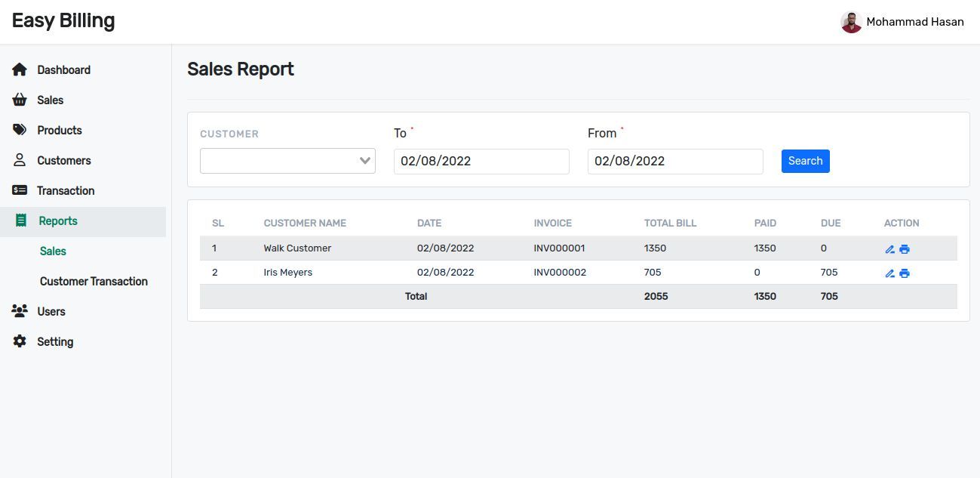This screenshot has height=478, width=980.
Task: Open the Mohammad Hasan user menu
Action: [902, 22]
